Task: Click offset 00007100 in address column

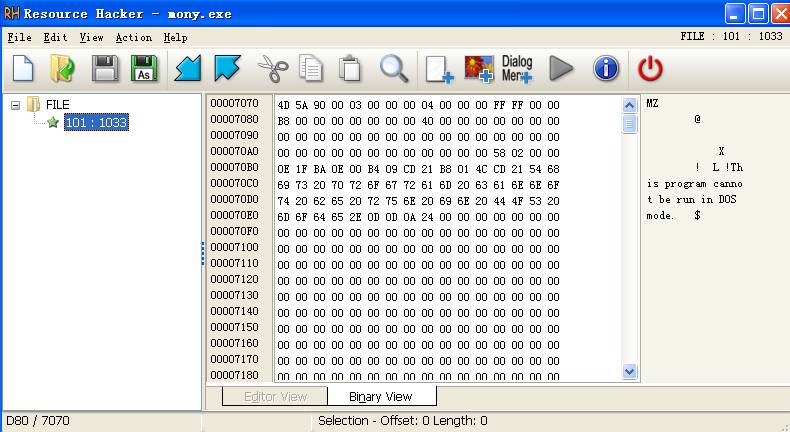Action: pos(234,248)
